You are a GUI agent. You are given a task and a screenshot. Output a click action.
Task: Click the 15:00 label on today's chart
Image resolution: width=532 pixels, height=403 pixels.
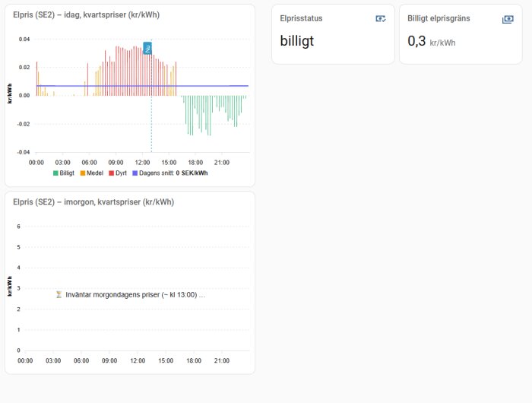tap(169, 163)
